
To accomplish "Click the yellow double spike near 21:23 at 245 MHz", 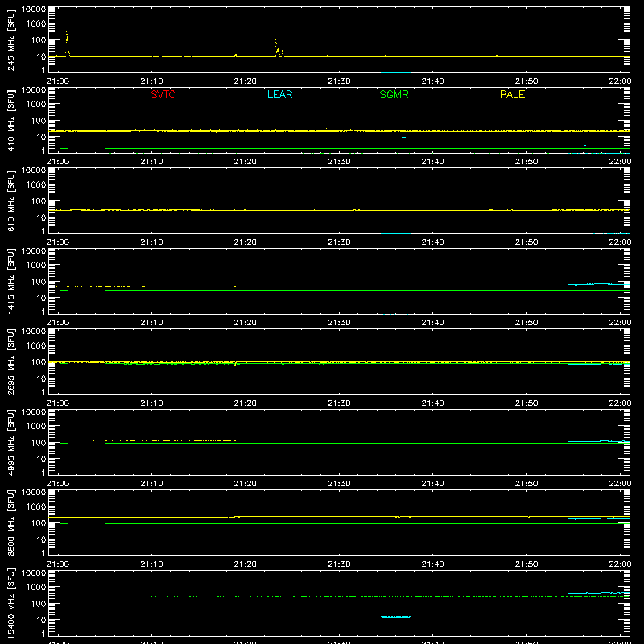I will [279, 48].
